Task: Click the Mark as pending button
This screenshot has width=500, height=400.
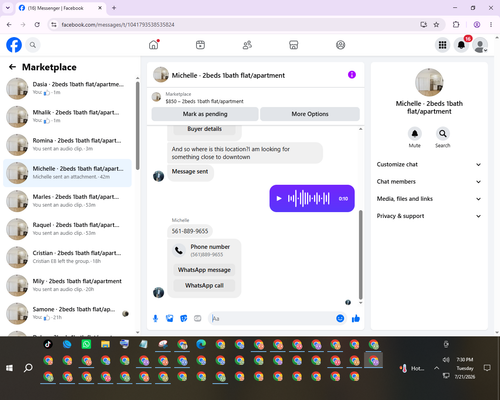Action: 205,114
